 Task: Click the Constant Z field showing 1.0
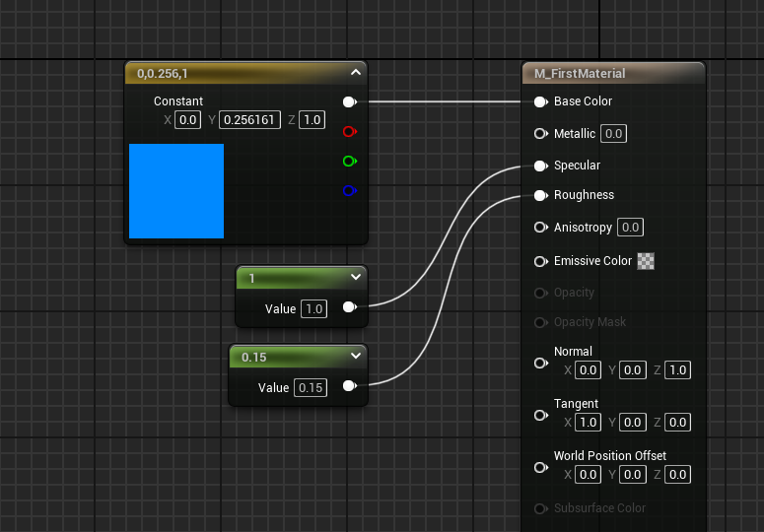[312, 120]
